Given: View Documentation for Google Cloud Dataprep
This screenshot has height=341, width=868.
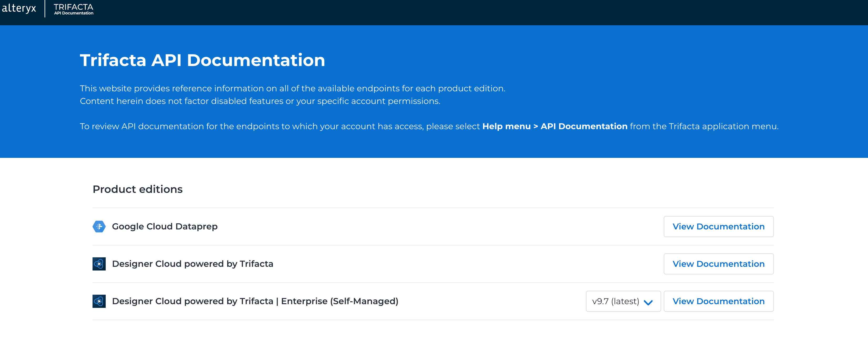Looking at the screenshot, I should 718,226.
